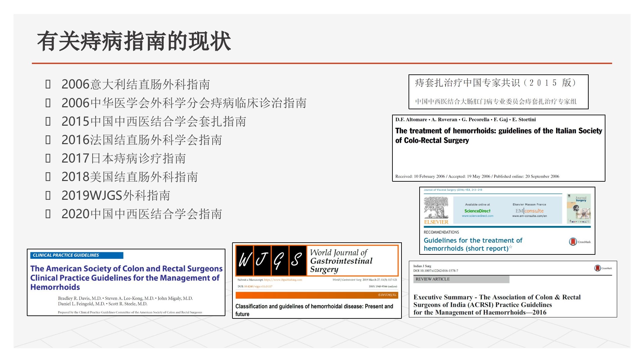Open the f6publishing.com manuscript link
Screen dimensions: 644x362
click(283, 280)
